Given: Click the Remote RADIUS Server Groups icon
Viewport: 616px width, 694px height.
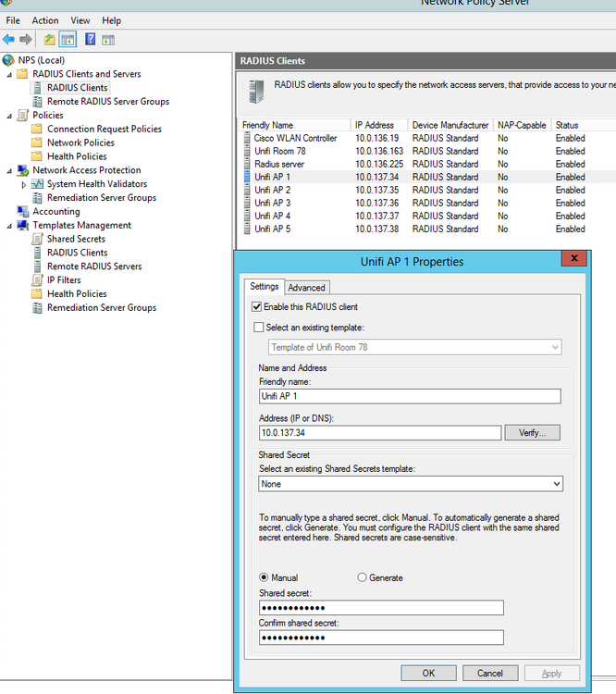Looking at the screenshot, I should pyautogui.click(x=38, y=102).
